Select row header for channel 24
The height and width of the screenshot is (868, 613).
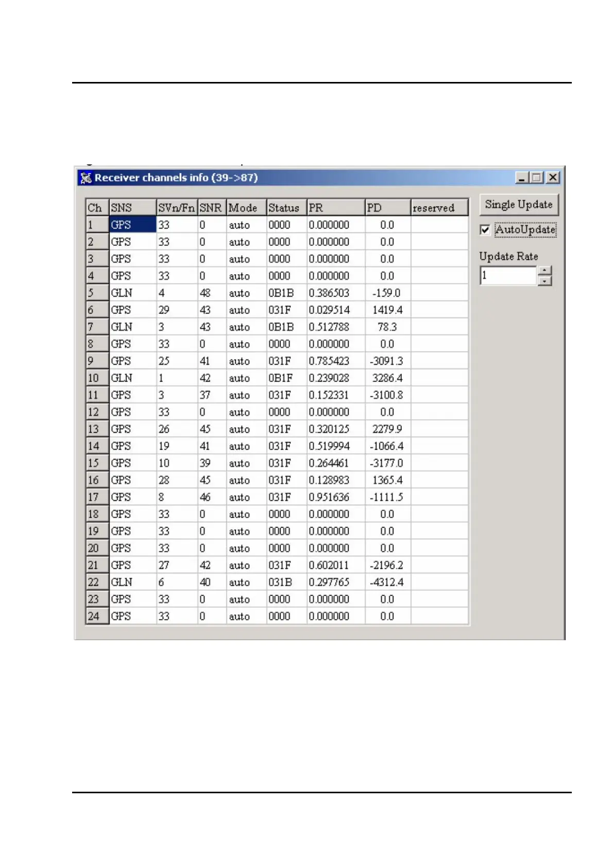[97, 616]
